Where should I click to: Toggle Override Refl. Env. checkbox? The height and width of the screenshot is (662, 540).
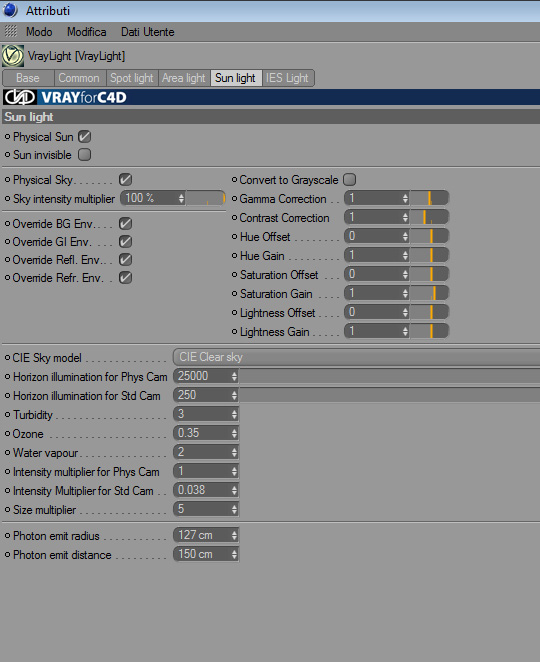(125, 260)
